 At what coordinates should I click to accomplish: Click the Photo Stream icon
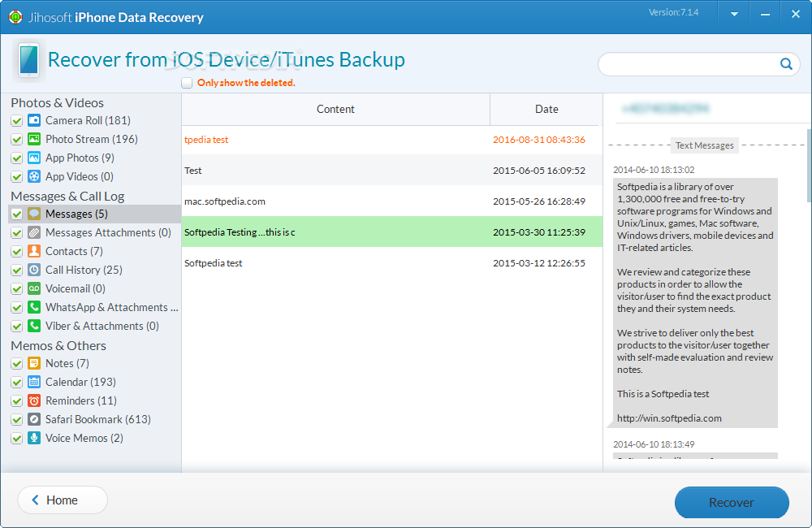coord(34,139)
